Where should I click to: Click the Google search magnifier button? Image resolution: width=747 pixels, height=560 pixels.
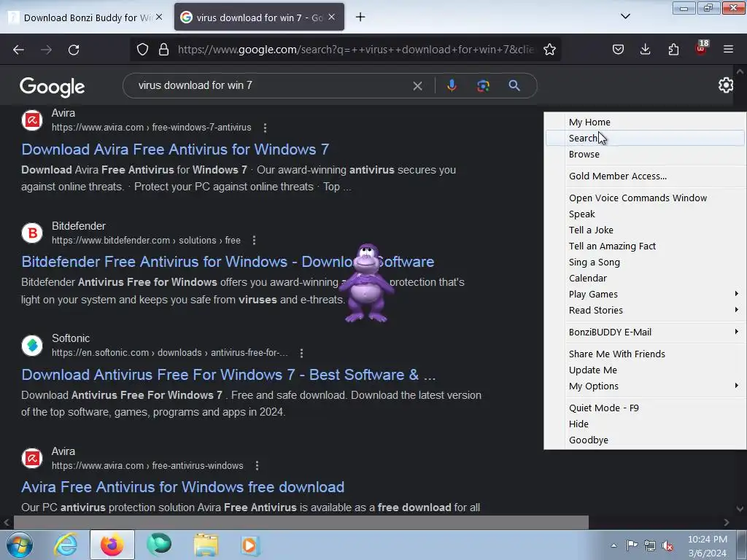click(x=514, y=86)
